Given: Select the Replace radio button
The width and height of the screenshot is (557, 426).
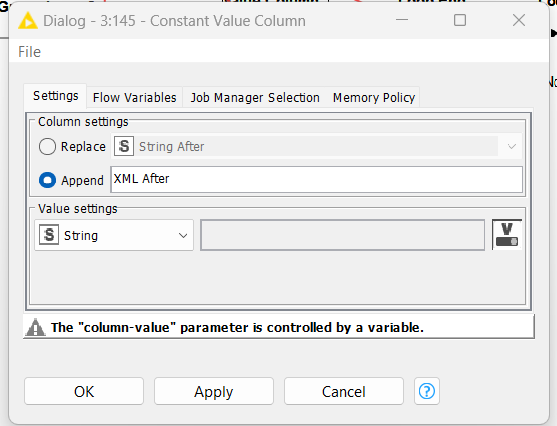Looking at the screenshot, I should (47, 146).
